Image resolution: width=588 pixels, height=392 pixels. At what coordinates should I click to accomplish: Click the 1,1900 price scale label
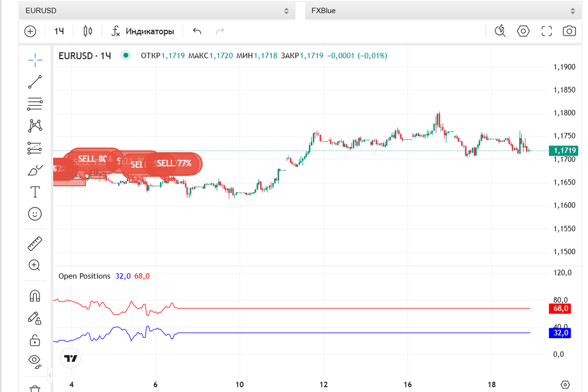pos(565,67)
